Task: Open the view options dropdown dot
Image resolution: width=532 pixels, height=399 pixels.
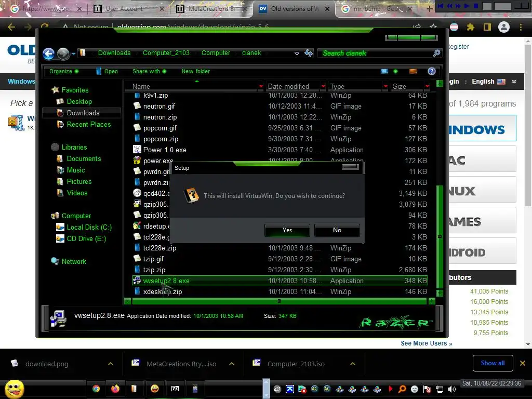Action: (395, 71)
